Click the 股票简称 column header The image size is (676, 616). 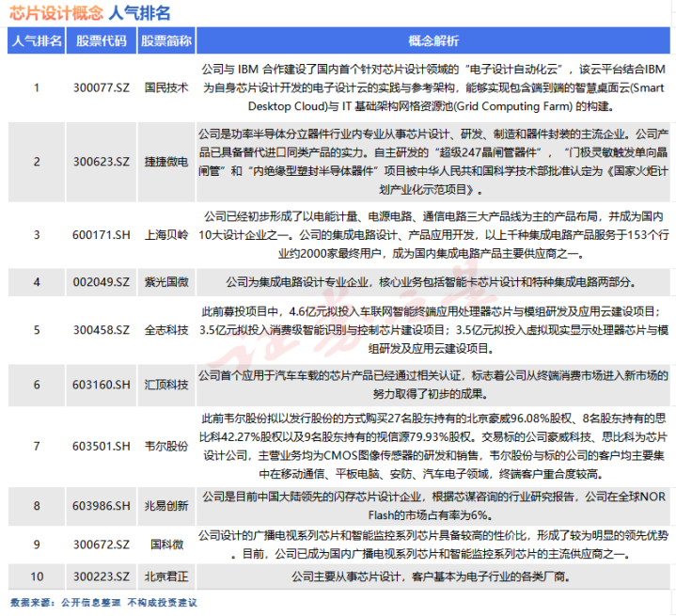(x=166, y=40)
